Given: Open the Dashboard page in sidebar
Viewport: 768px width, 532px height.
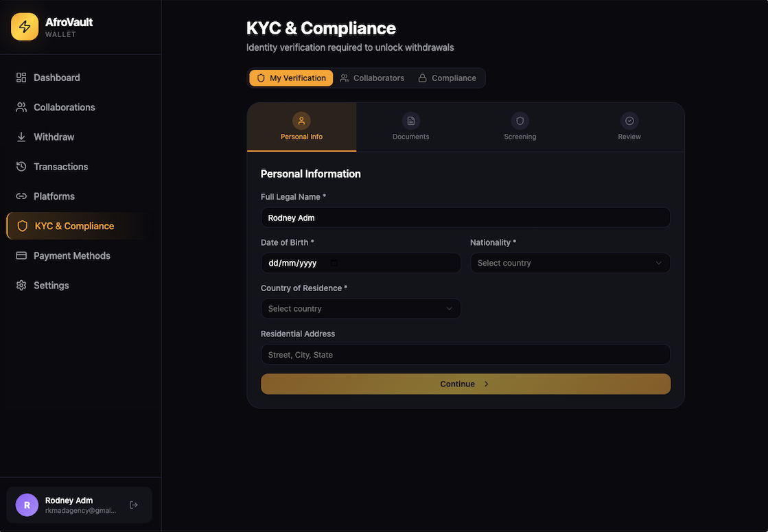Looking at the screenshot, I should pyautogui.click(x=56, y=78).
